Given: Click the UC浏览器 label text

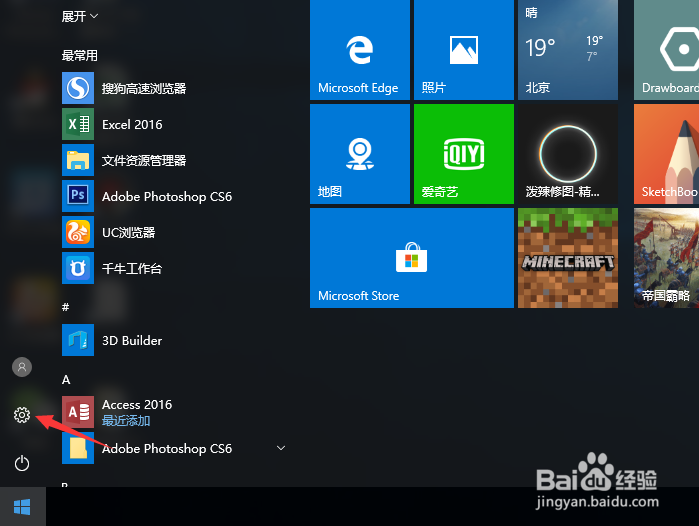Looking at the screenshot, I should (x=128, y=232).
